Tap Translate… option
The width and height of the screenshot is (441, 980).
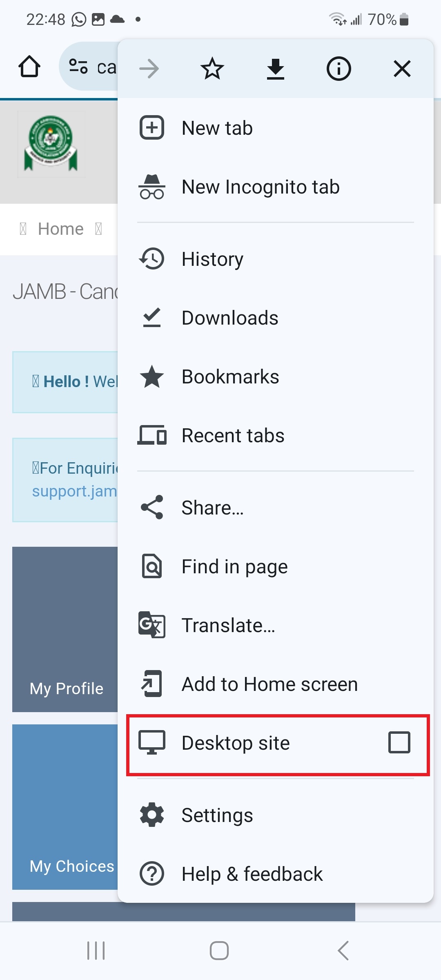(x=276, y=625)
